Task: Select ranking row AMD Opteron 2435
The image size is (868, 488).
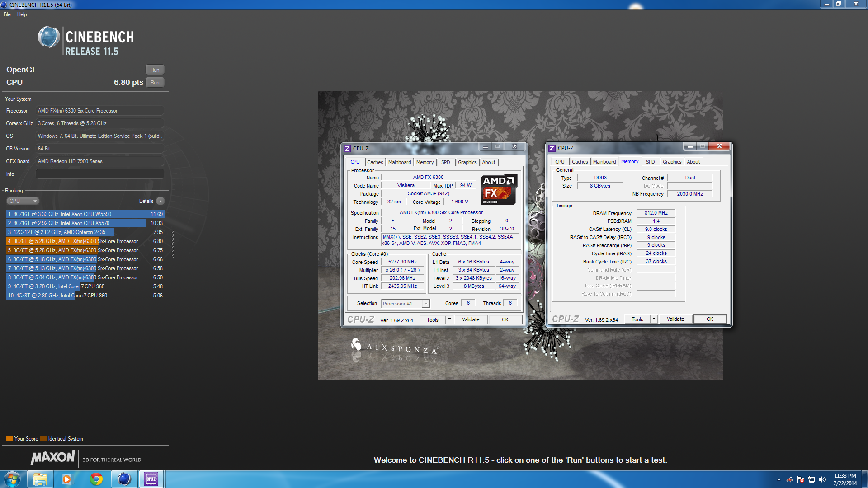Action: coord(85,232)
